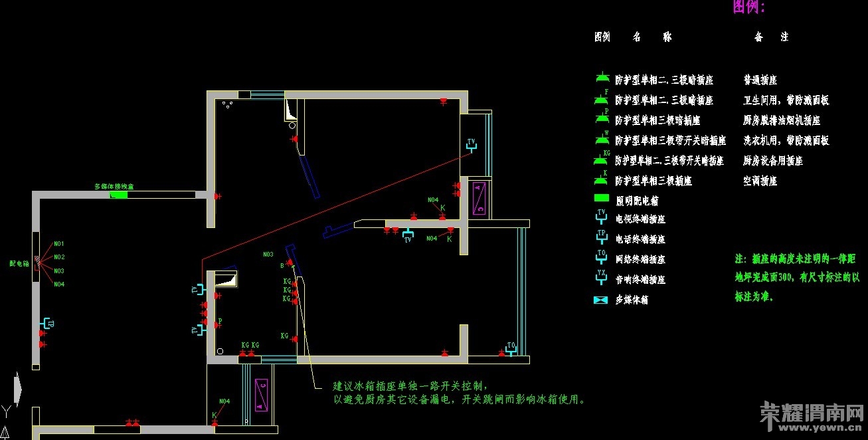
Task: Select the green lighting distribution box legend swatch
Action: [601, 198]
